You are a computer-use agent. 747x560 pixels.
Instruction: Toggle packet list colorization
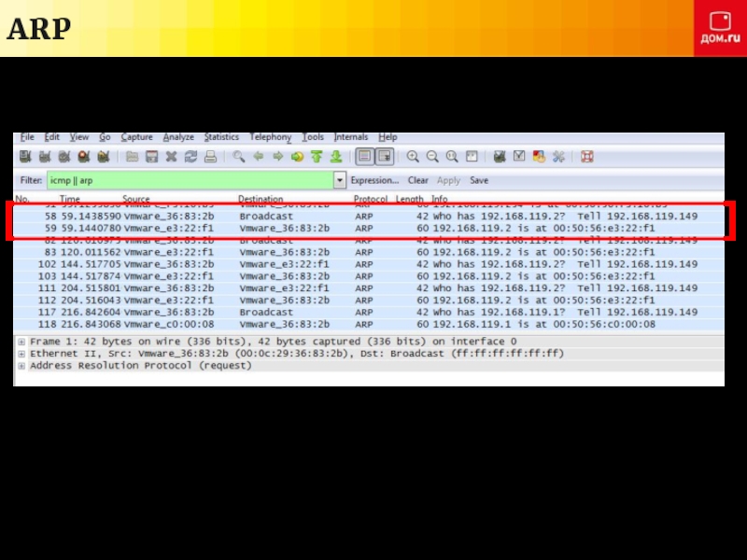(x=365, y=157)
